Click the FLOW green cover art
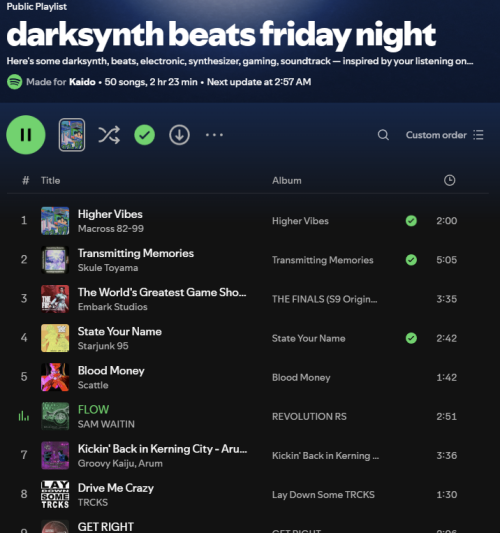Viewport: 500px width, 533px height. point(55,416)
